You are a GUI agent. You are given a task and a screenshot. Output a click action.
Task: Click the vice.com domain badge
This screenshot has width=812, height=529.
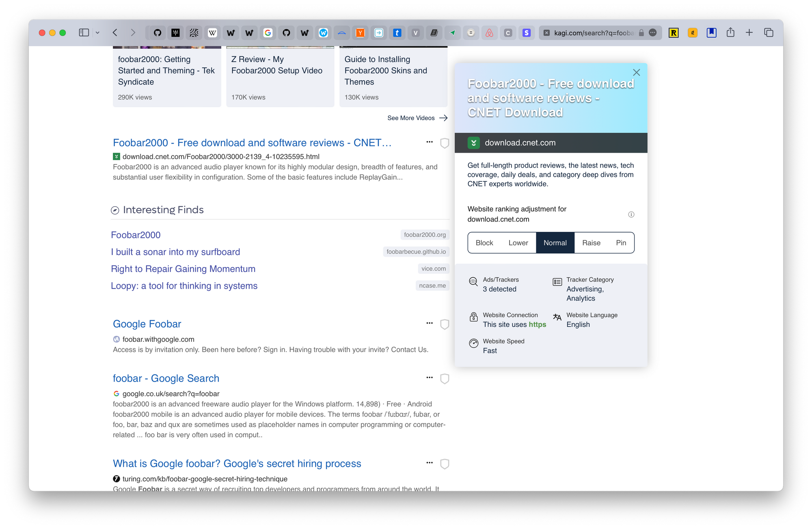click(434, 268)
